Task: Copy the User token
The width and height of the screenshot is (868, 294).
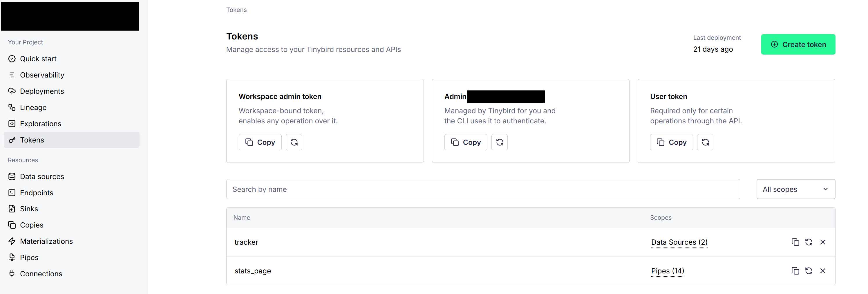Action: (x=671, y=142)
